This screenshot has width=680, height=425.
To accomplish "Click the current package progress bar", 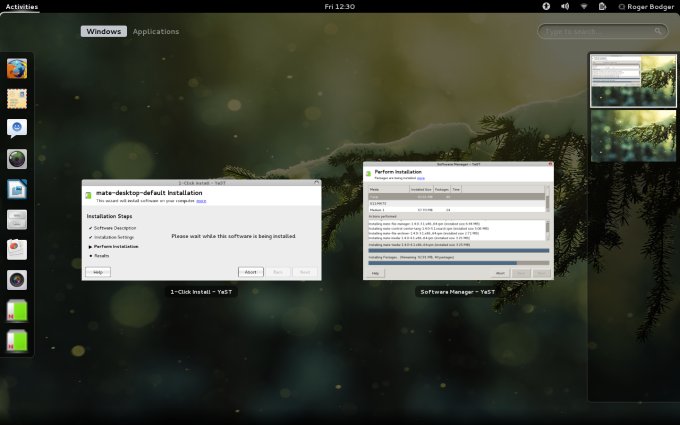I will point(458,250).
